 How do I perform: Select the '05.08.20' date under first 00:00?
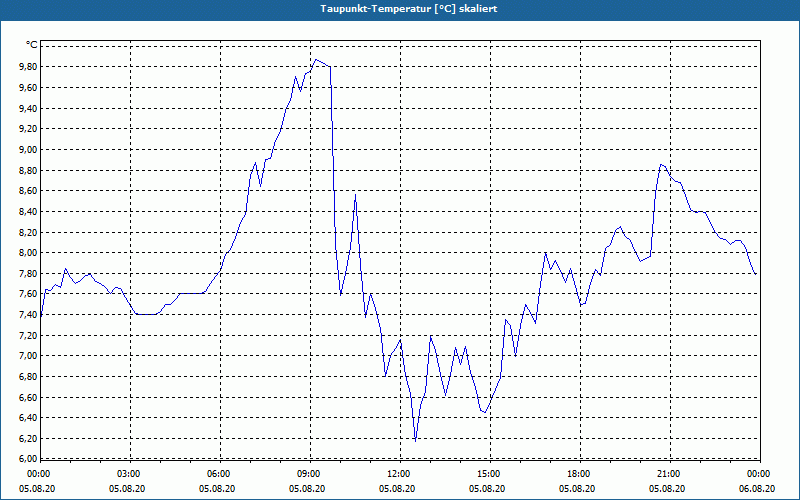click(37, 489)
